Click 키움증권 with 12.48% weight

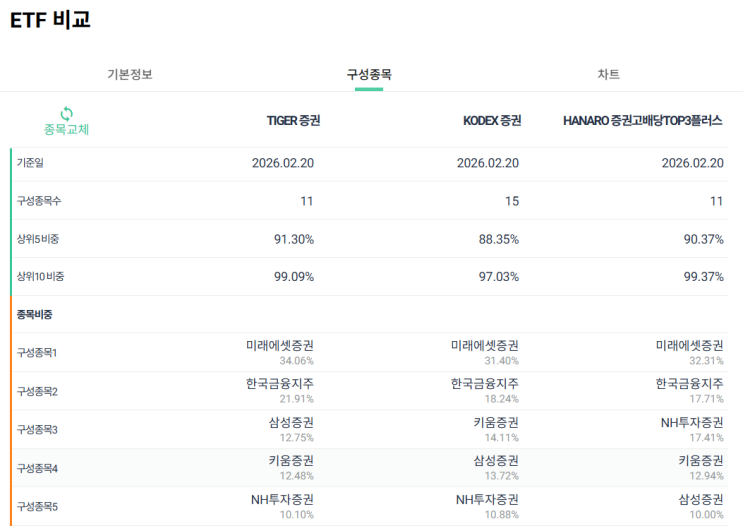tap(291, 461)
